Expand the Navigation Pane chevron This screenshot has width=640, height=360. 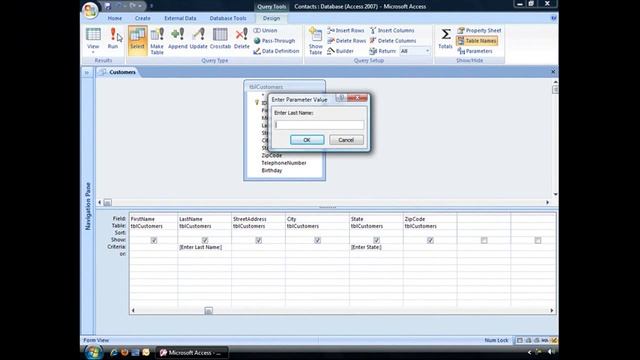point(87,73)
